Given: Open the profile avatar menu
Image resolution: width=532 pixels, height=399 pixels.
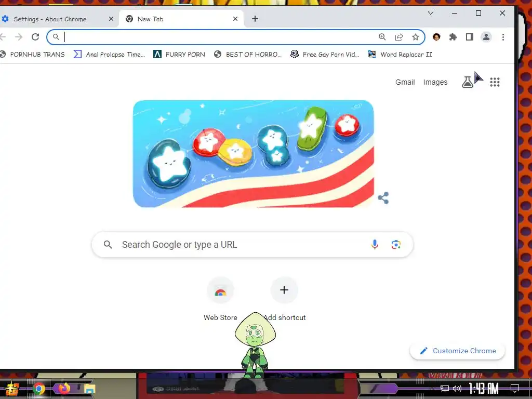Looking at the screenshot, I should (x=486, y=37).
